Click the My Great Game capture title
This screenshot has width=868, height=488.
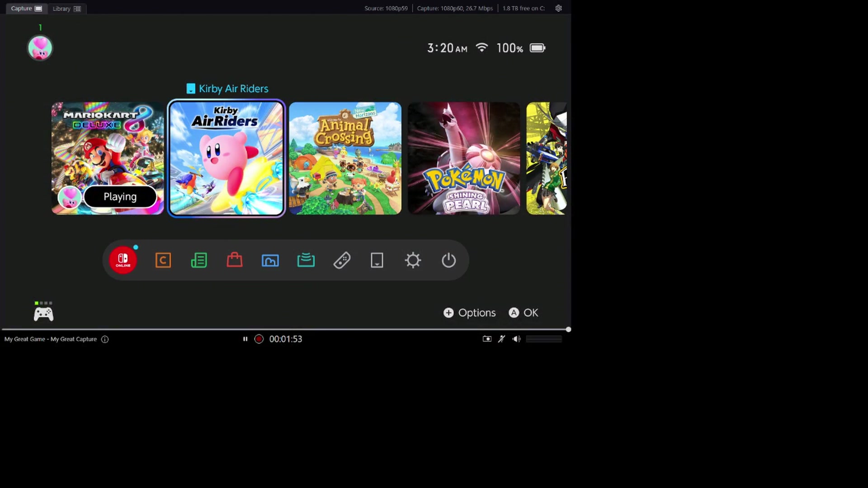point(51,339)
